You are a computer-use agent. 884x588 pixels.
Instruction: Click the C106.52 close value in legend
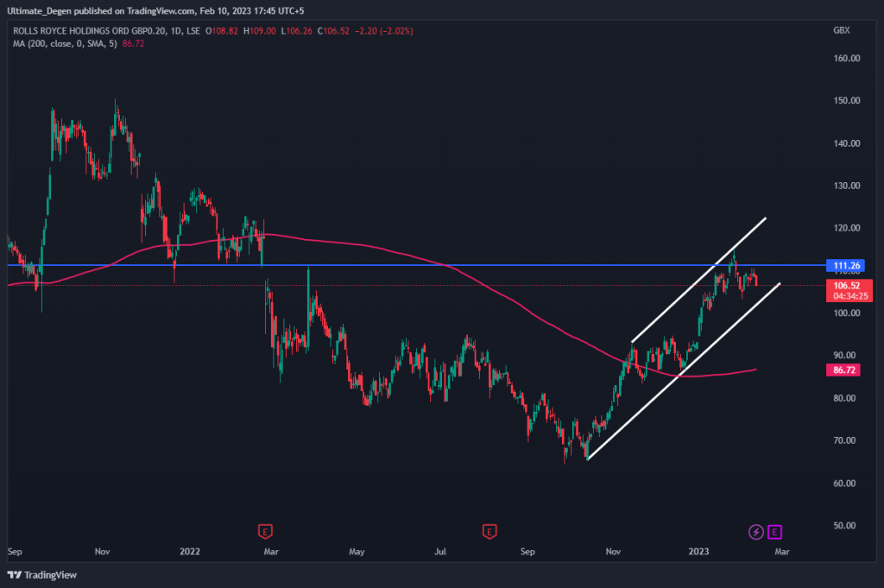333,31
